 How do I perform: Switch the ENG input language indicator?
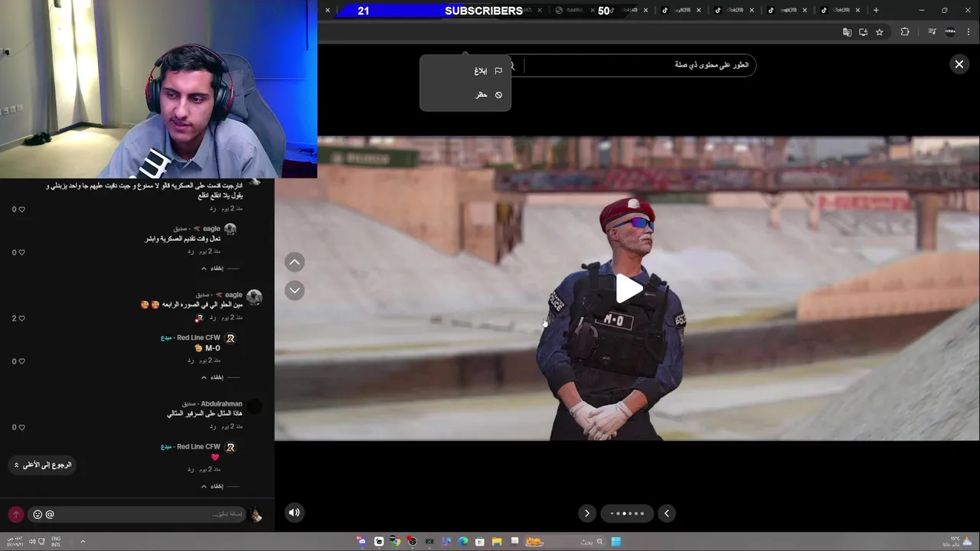click(x=56, y=541)
